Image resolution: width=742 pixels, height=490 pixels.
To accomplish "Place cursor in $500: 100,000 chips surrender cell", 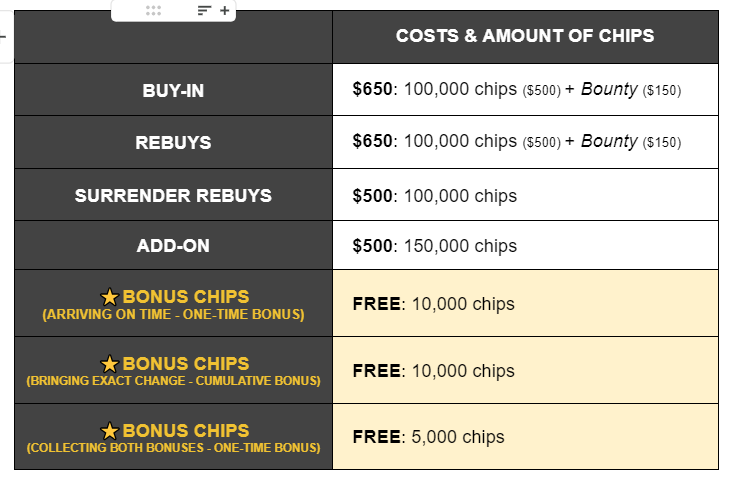I will (x=525, y=195).
